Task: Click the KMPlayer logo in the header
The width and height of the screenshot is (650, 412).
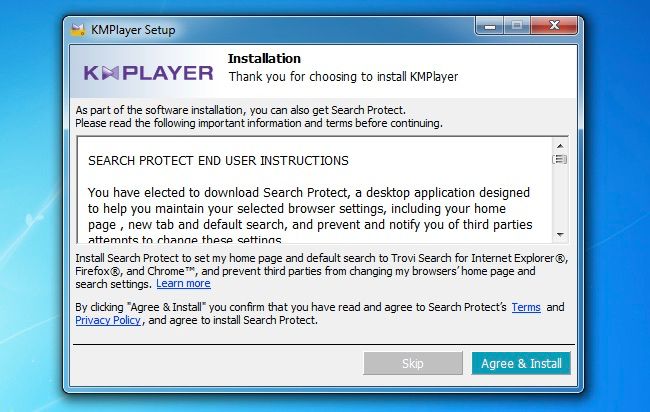Action: pos(148,73)
